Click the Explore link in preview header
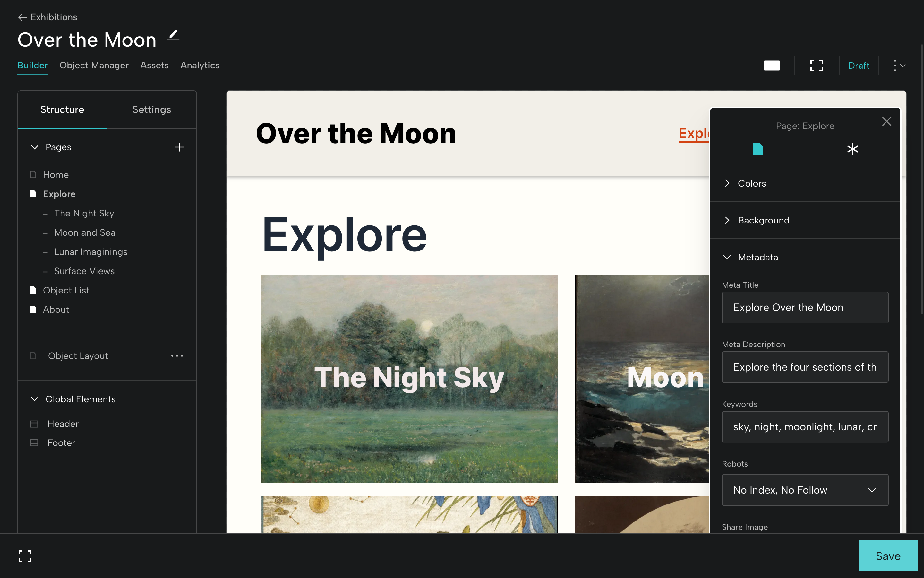The width and height of the screenshot is (924, 578). tap(693, 133)
